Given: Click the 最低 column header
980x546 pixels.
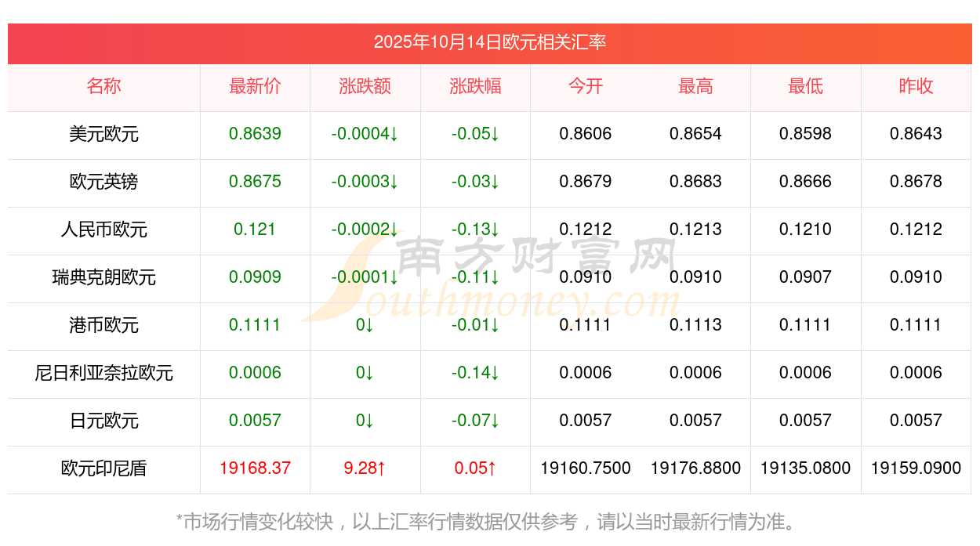Looking at the screenshot, I should coord(805,87).
